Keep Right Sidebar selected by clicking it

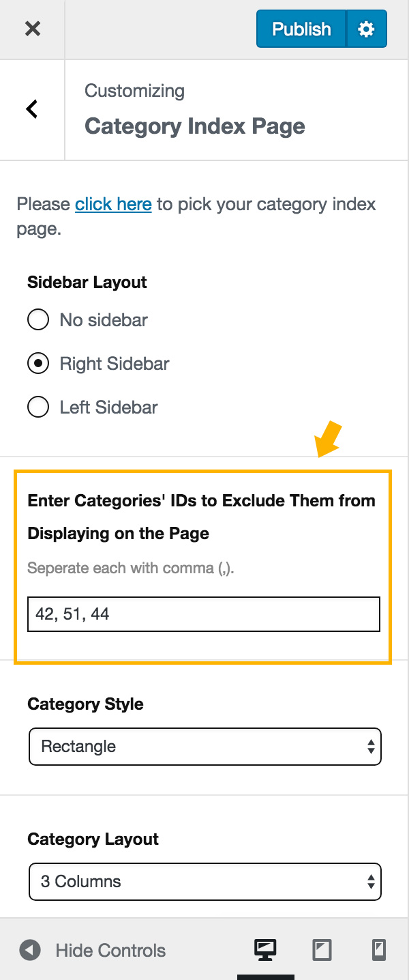(x=37, y=363)
